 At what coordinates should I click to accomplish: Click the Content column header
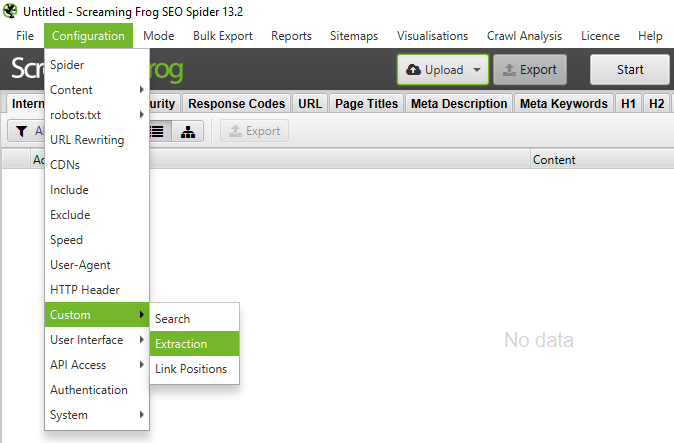click(602, 160)
